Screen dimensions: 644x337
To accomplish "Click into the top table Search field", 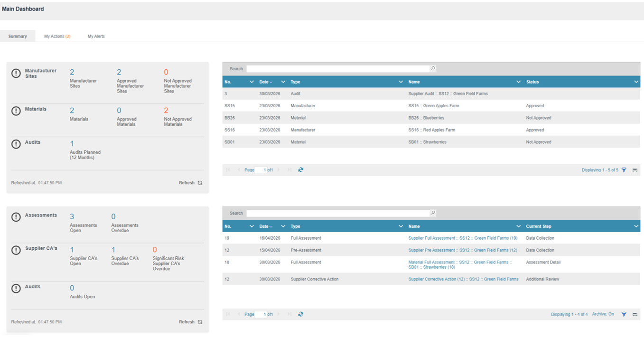I will (338, 69).
